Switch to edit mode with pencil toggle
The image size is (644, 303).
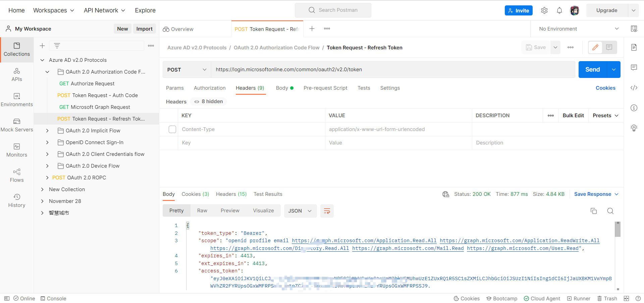[595, 47]
